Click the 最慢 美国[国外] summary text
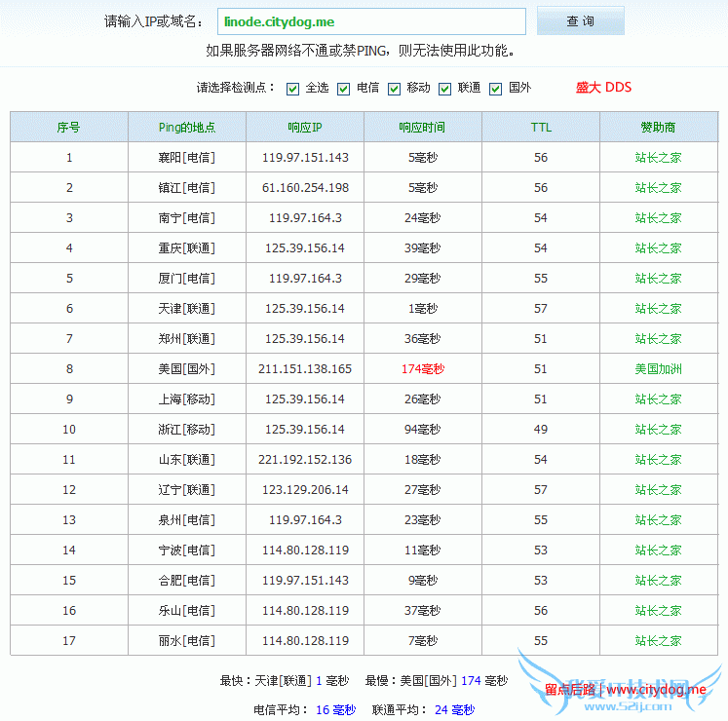728x721 pixels. click(437, 681)
